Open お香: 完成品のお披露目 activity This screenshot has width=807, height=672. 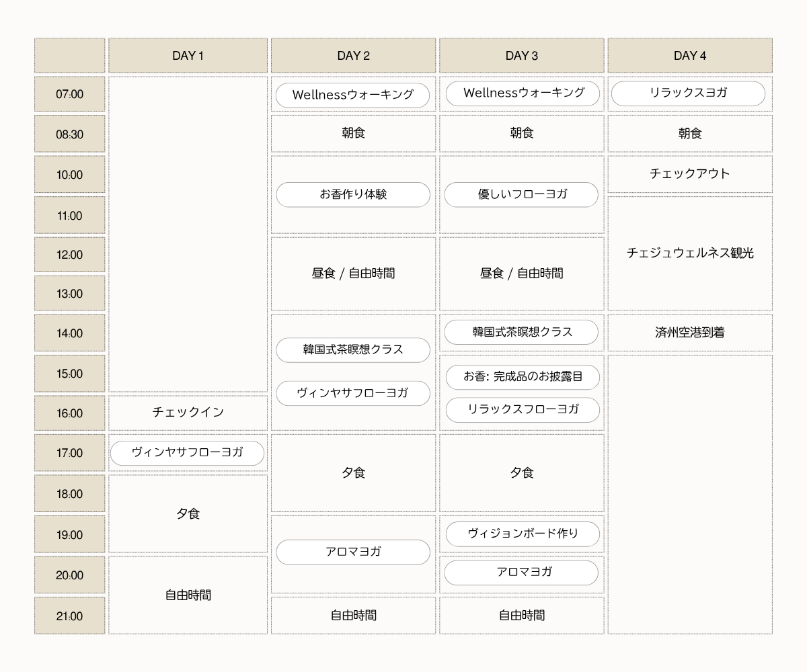523,377
